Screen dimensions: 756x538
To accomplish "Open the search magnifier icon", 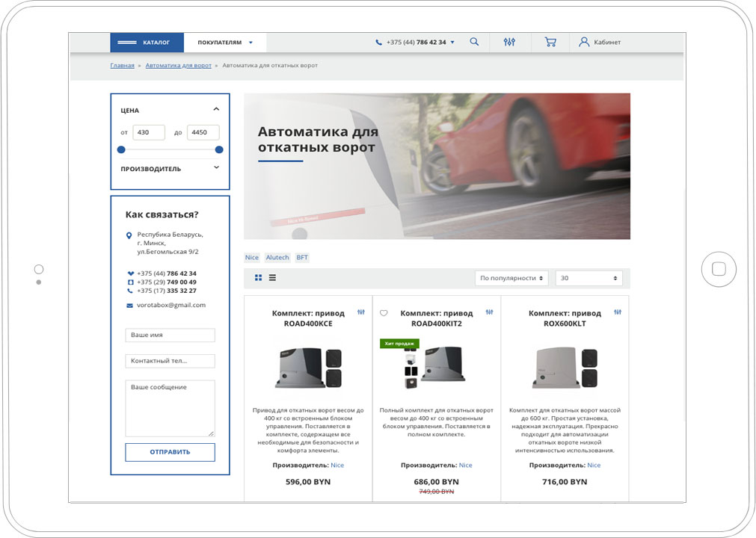I will pyautogui.click(x=474, y=42).
